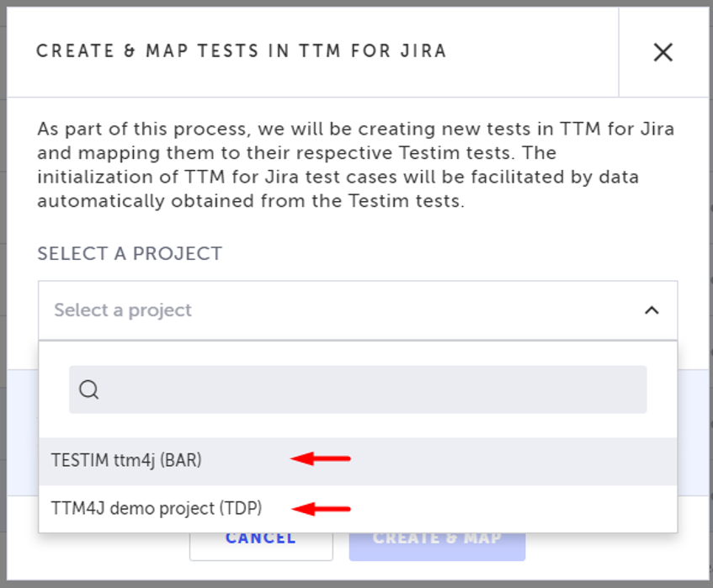This screenshot has width=713, height=588.
Task: Click the 'Select a project' placeholder text
Action: [x=123, y=310]
